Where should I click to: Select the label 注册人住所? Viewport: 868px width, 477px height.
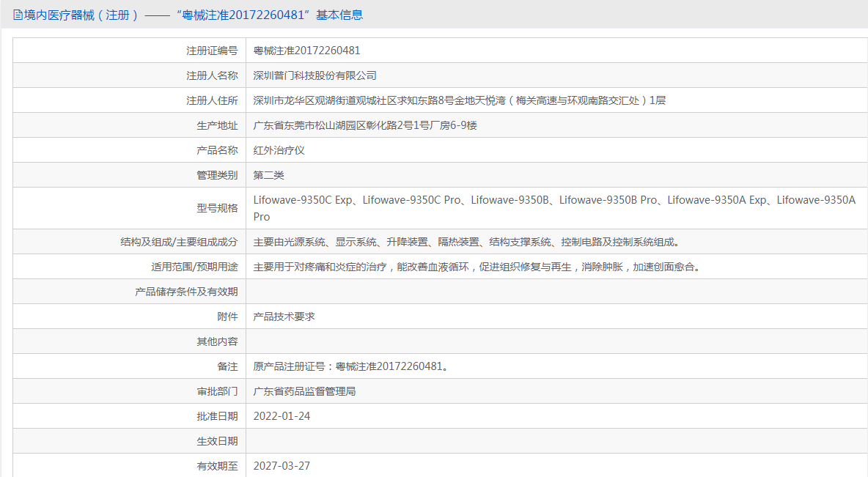coord(212,100)
